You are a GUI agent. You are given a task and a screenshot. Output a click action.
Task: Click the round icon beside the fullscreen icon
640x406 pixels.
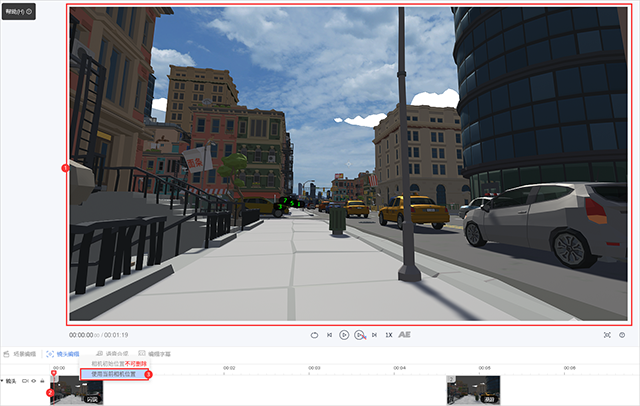point(622,335)
